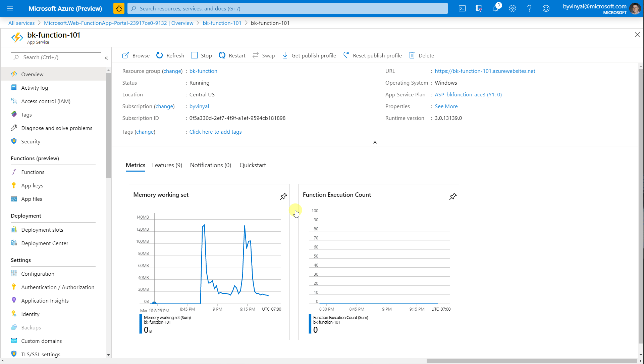
Task: Expand the collapsed overview section chevron
Action: 375,141
